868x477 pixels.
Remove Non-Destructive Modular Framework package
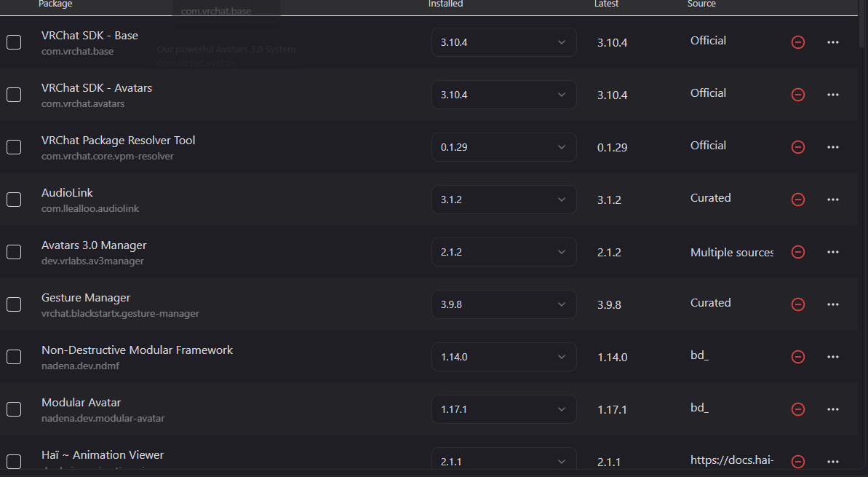[797, 357]
